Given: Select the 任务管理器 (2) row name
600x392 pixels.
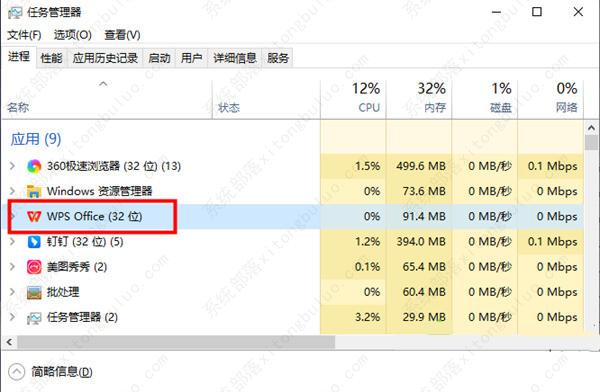Looking at the screenshot, I should [82, 317].
